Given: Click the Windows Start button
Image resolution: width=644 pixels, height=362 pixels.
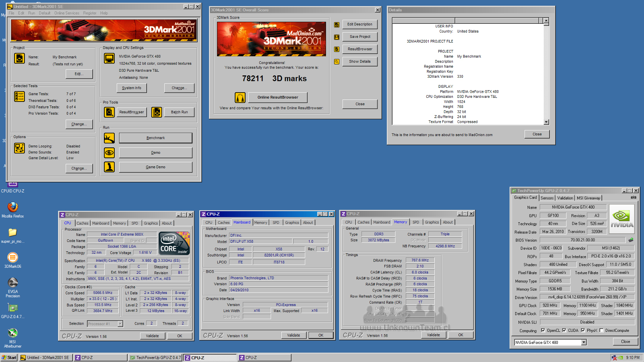Looking at the screenshot, I should click(9, 358).
